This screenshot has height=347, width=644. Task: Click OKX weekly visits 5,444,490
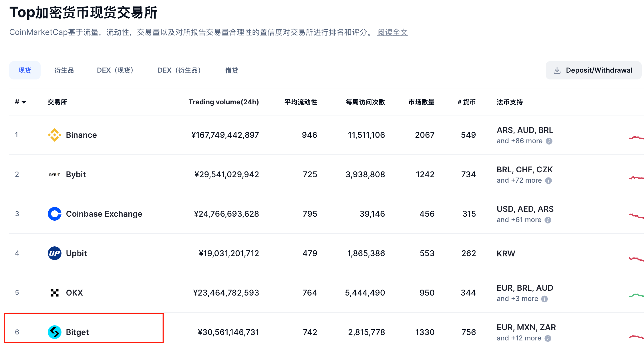pos(365,293)
